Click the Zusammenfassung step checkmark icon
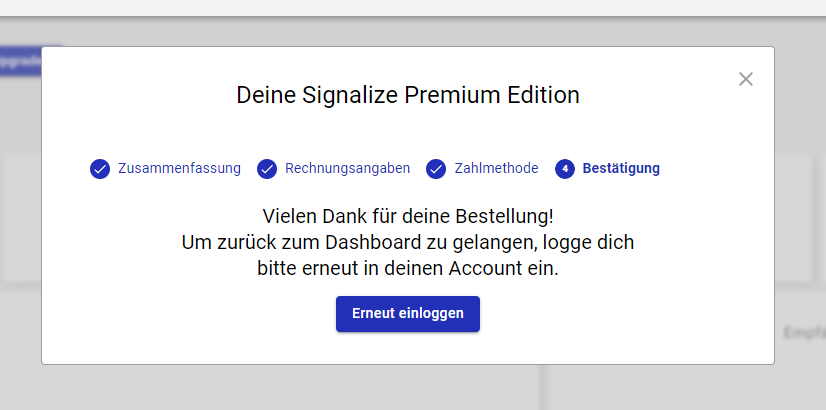The image size is (826, 410). (100, 169)
